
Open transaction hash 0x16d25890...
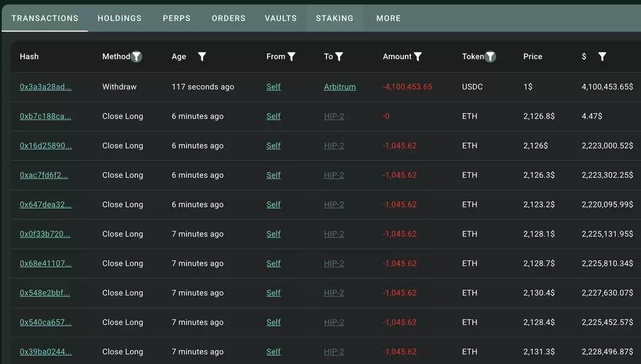click(x=45, y=146)
